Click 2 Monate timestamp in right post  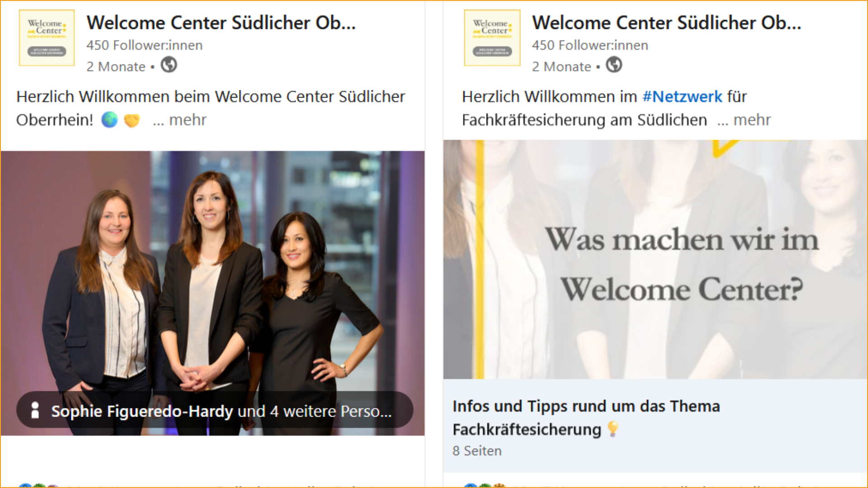coord(561,67)
